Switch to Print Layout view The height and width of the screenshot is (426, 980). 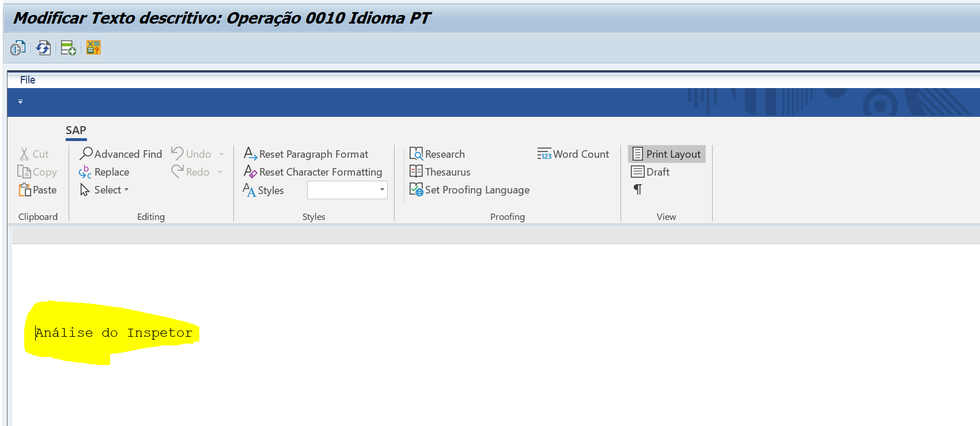click(x=667, y=154)
